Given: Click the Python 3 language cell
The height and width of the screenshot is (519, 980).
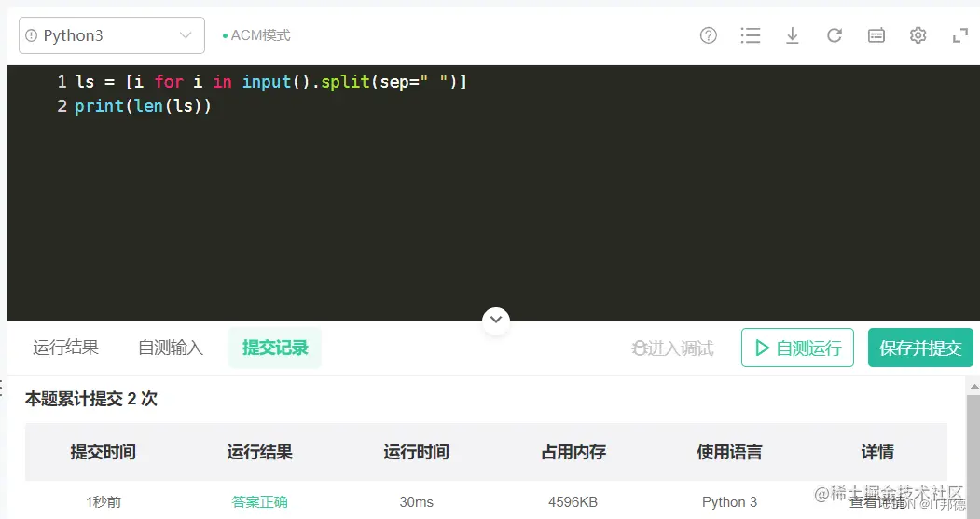Looking at the screenshot, I should point(729,501).
